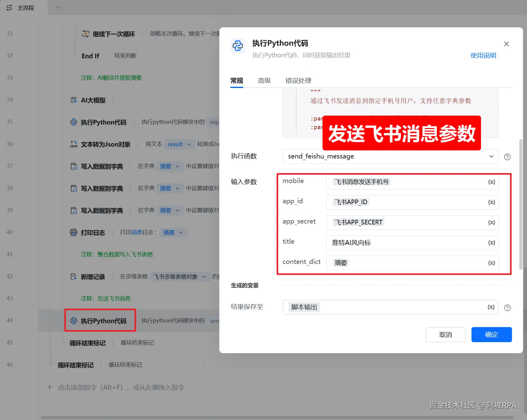Open help icon beside execute function dropdown
The height and width of the screenshot is (420, 527).
pyautogui.click(x=507, y=157)
